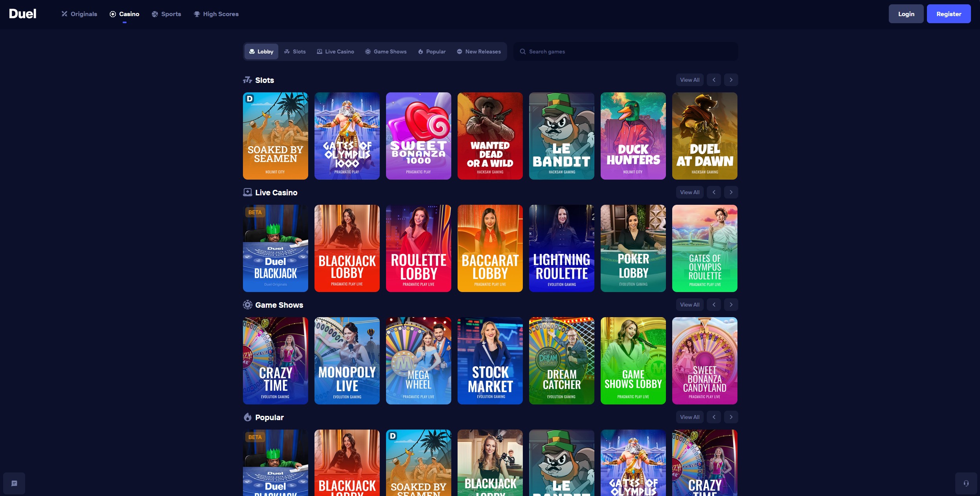The image size is (980, 496).
Task: Click Popular row previous chevron
Action: (714, 417)
